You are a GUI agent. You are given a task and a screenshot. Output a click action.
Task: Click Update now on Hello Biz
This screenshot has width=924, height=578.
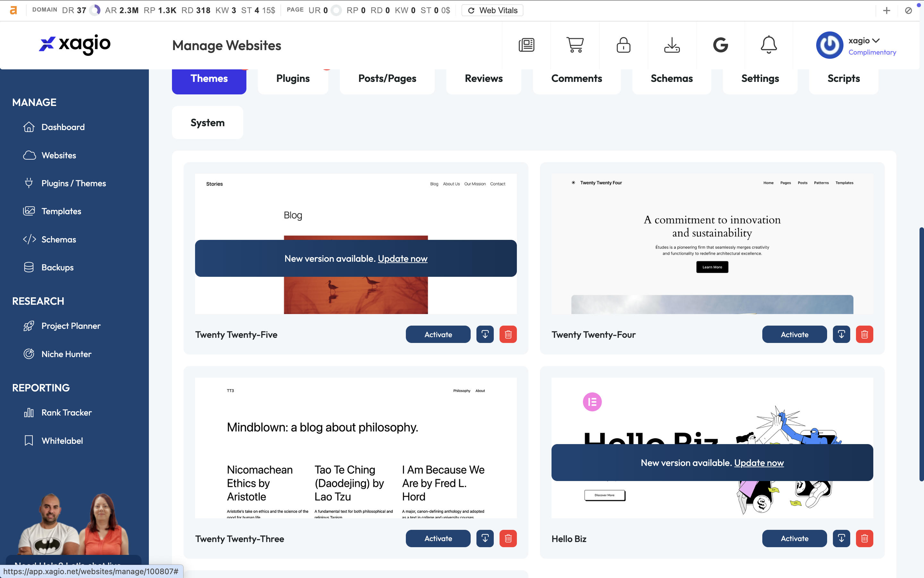click(x=759, y=463)
